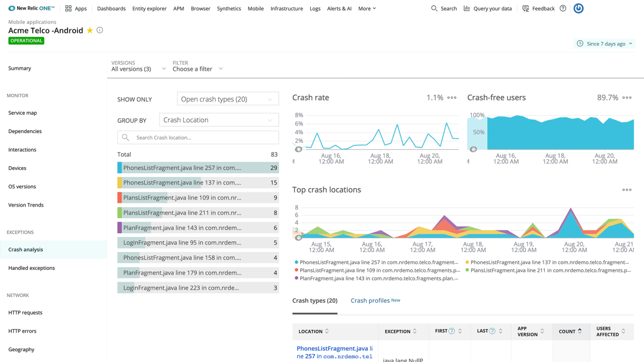
Task: Select PhonesListFragment.java line 257 bar row
Action: point(198,168)
